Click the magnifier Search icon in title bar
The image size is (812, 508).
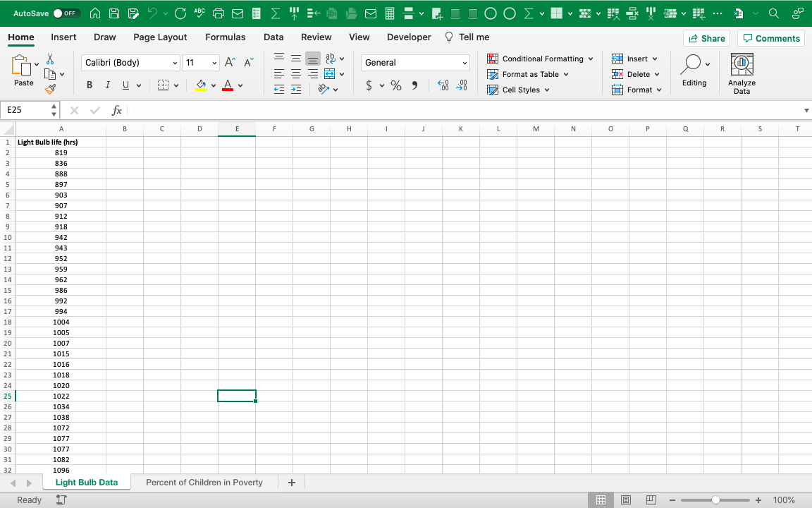coord(774,13)
